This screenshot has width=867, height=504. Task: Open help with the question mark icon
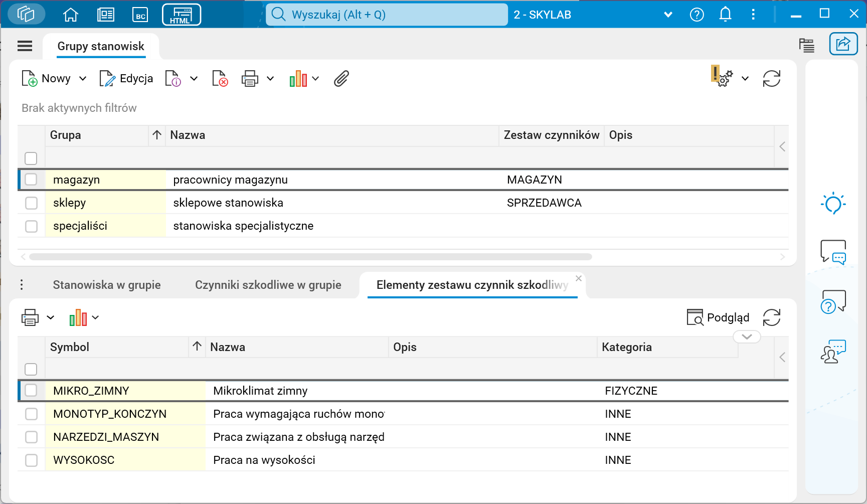pos(697,14)
